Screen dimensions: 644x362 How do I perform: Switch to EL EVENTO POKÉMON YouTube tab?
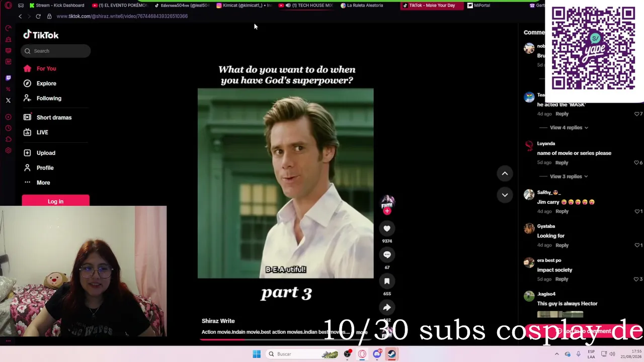120,6
